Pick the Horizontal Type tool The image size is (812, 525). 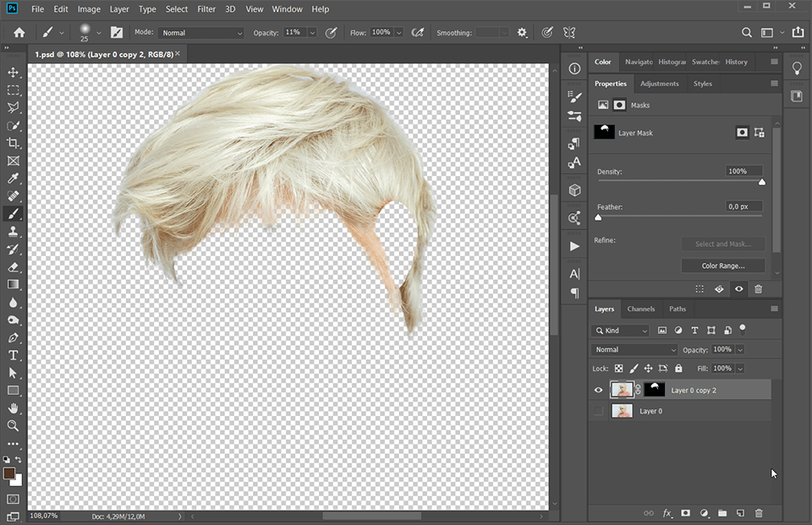(14, 356)
